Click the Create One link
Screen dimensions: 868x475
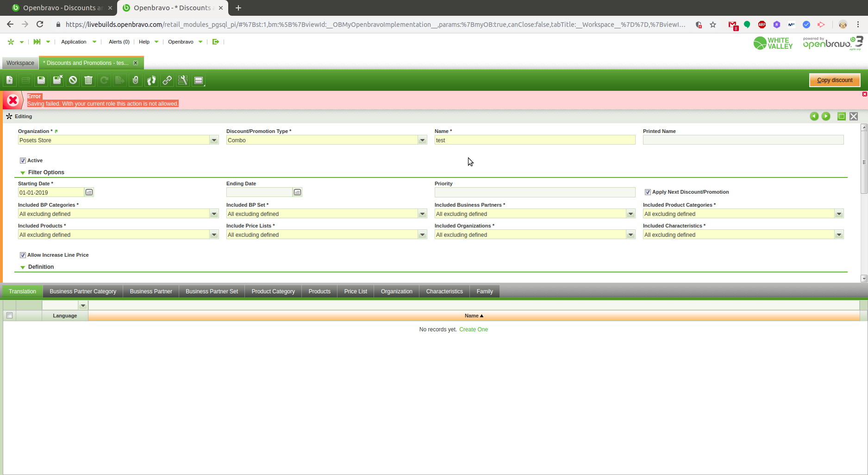(x=473, y=329)
